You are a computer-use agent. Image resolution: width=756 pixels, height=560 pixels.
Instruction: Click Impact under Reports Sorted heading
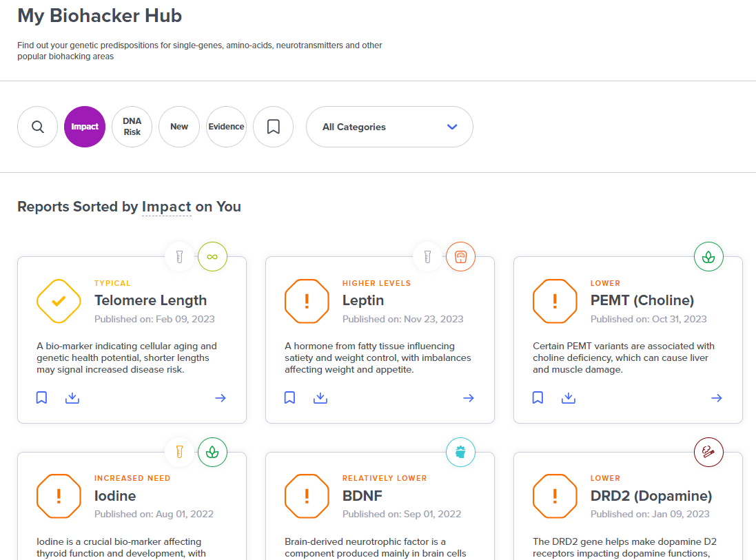point(166,206)
